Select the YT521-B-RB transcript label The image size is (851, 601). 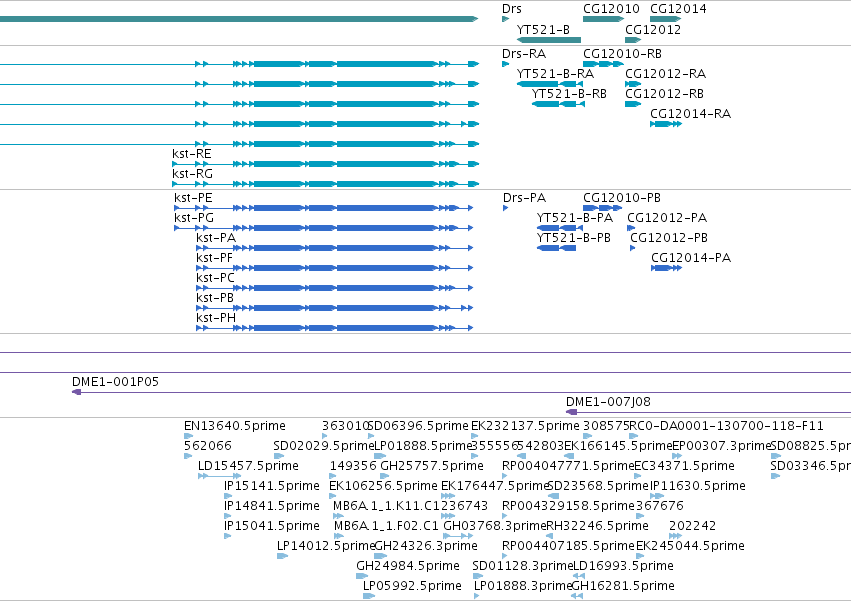(x=569, y=94)
